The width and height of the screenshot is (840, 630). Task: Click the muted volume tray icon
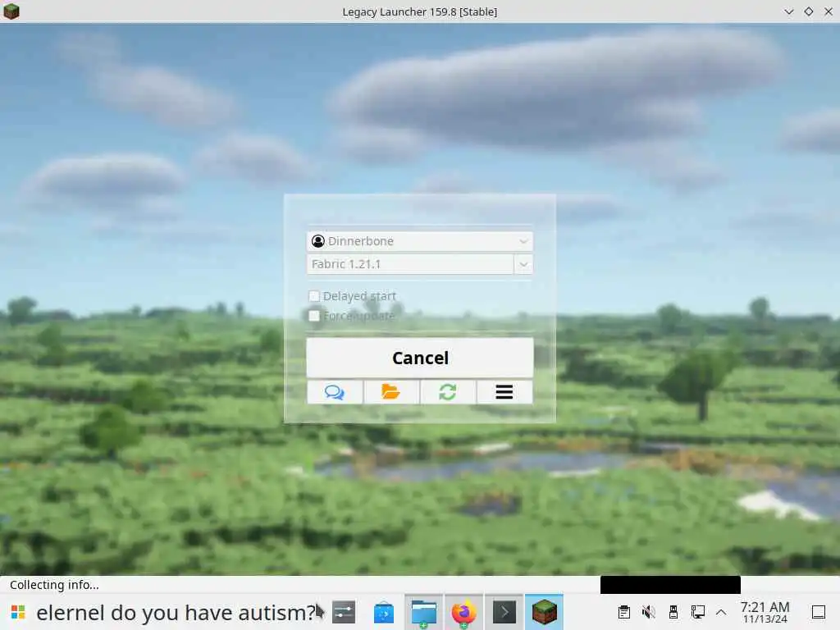(x=648, y=612)
